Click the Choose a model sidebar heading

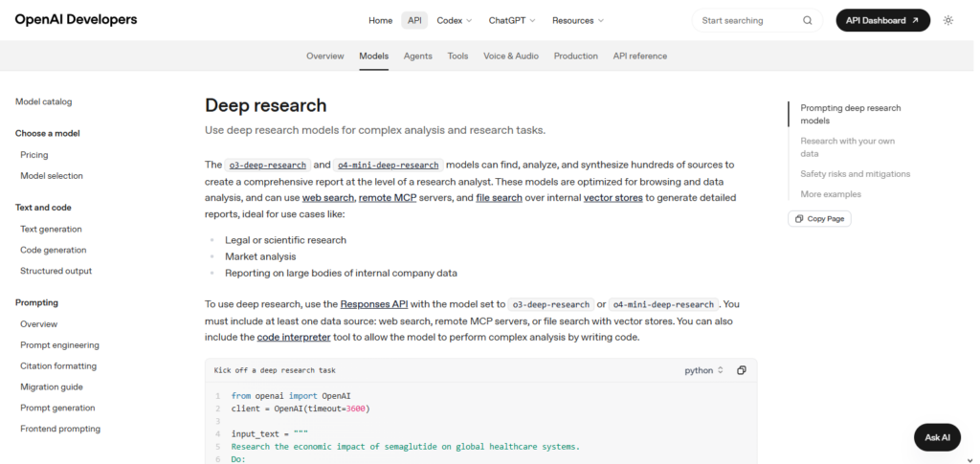coord(48,134)
